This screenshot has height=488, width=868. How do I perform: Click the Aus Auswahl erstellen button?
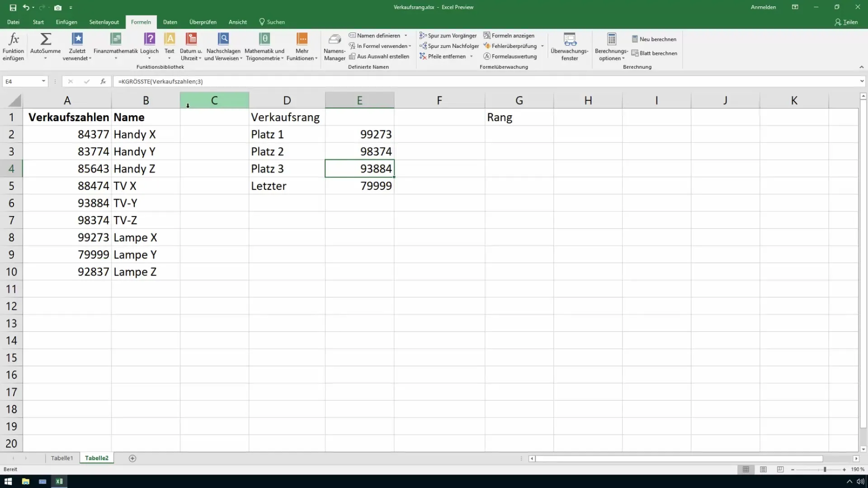click(x=379, y=56)
